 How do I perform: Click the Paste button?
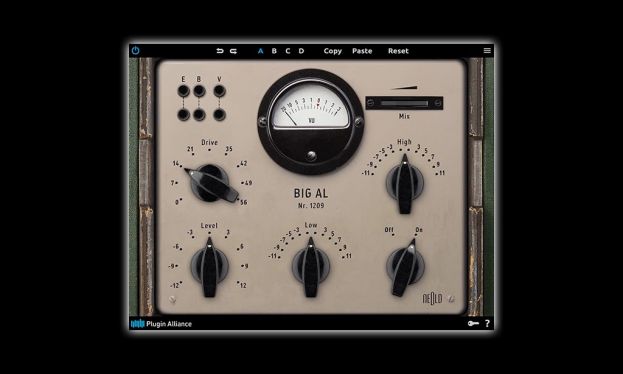click(x=362, y=51)
